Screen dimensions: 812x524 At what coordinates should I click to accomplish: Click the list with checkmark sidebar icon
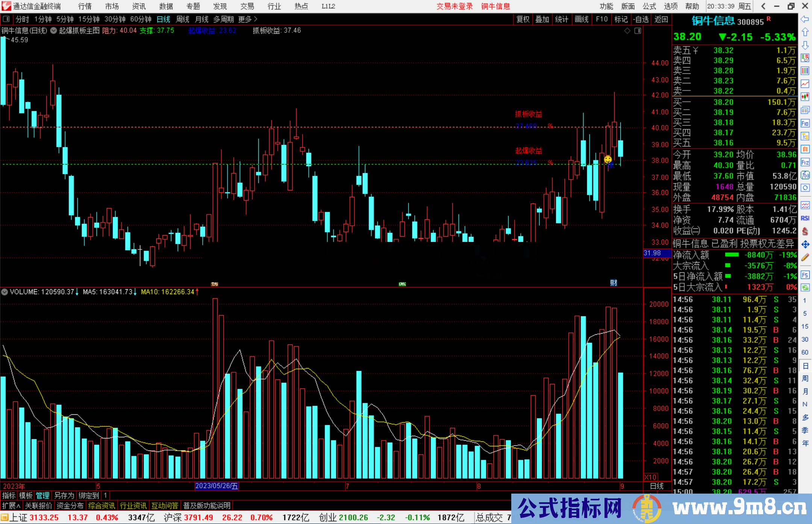(x=805, y=58)
